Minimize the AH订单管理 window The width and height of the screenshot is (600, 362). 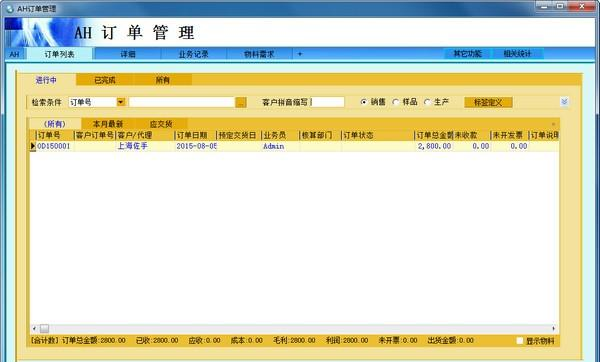click(545, 7)
